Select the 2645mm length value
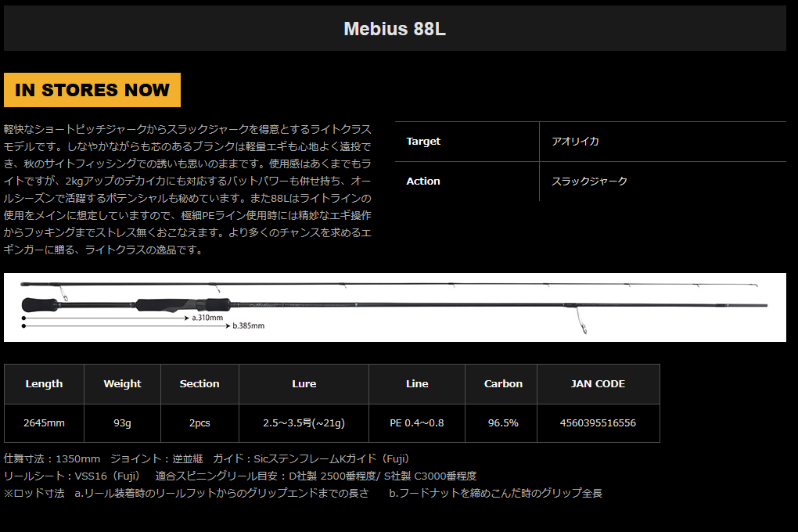The width and height of the screenshot is (798, 532). point(45,423)
